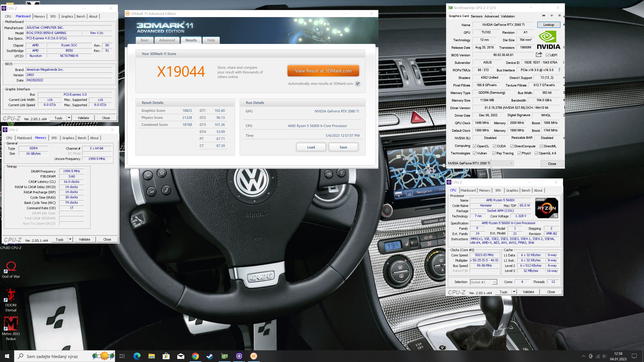The image size is (644, 362).
Task: Click the GPU-Z taskbar icon
Action: [x=225, y=356]
